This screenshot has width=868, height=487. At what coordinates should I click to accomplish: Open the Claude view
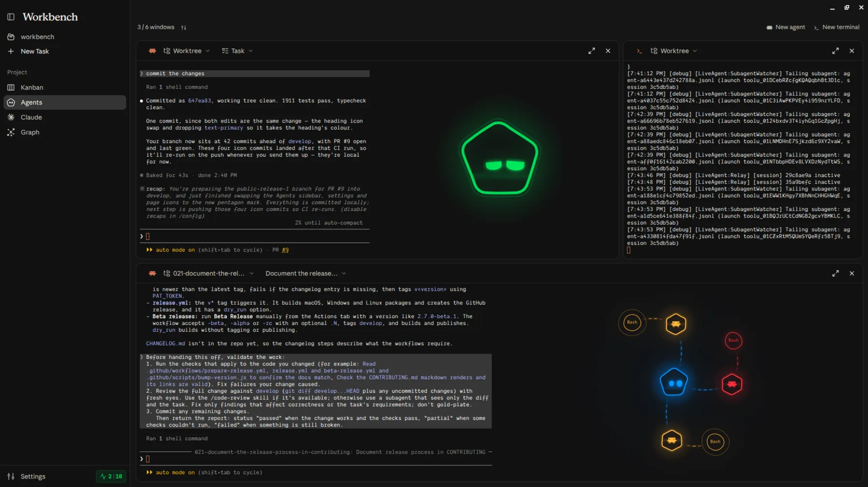click(x=31, y=117)
